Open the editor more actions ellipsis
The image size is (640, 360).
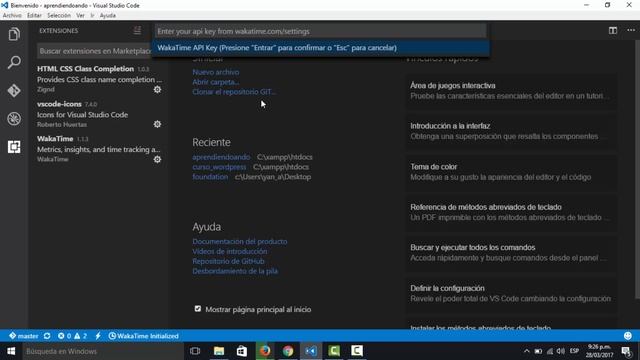point(631,31)
